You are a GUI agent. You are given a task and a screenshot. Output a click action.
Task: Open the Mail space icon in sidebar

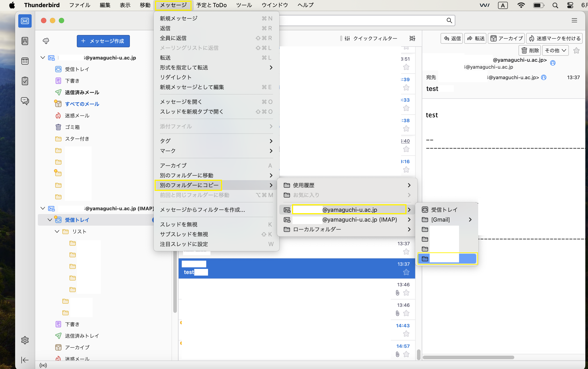click(25, 21)
